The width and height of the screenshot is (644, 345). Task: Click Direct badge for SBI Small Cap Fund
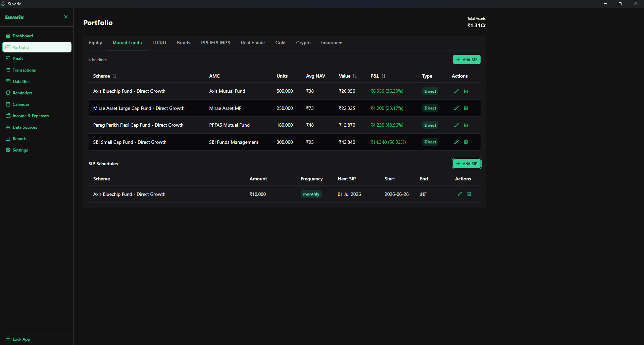[x=430, y=142]
